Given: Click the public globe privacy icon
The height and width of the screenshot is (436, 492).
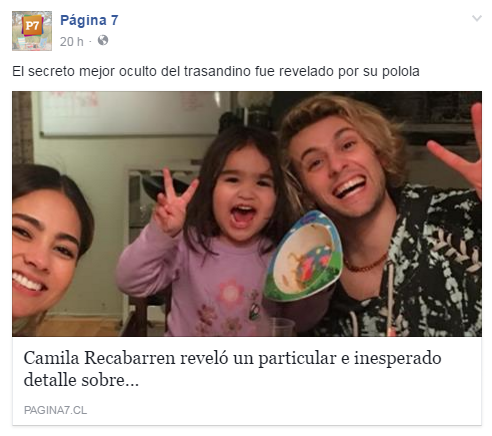Looking at the screenshot, I should pos(103,40).
